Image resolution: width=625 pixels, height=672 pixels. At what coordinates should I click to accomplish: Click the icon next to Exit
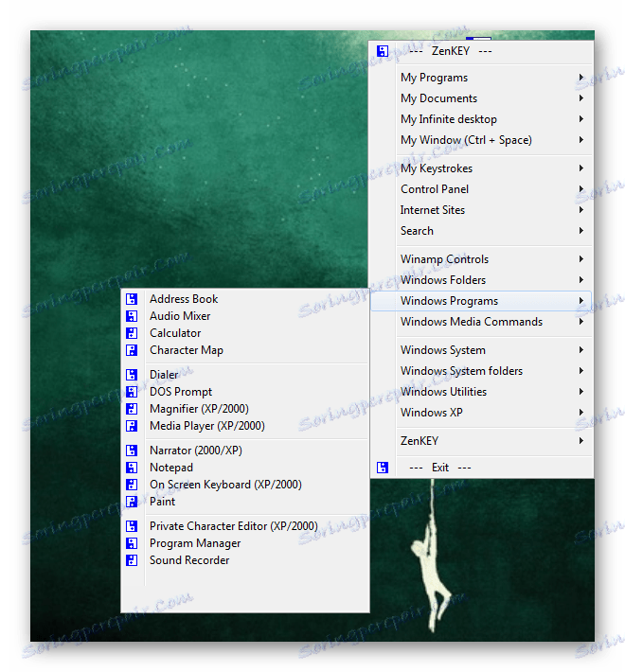(x=383, y=468)
